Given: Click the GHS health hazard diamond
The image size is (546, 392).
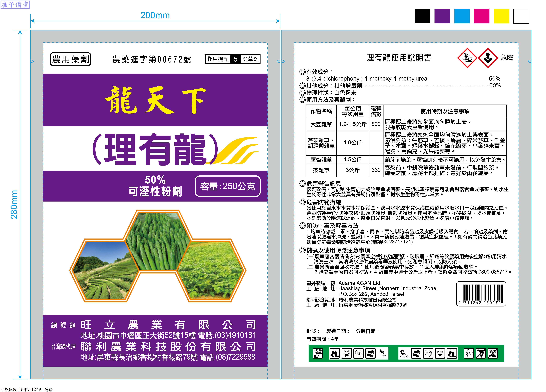Looking at the screenshot, I should [x=488, y=58].
